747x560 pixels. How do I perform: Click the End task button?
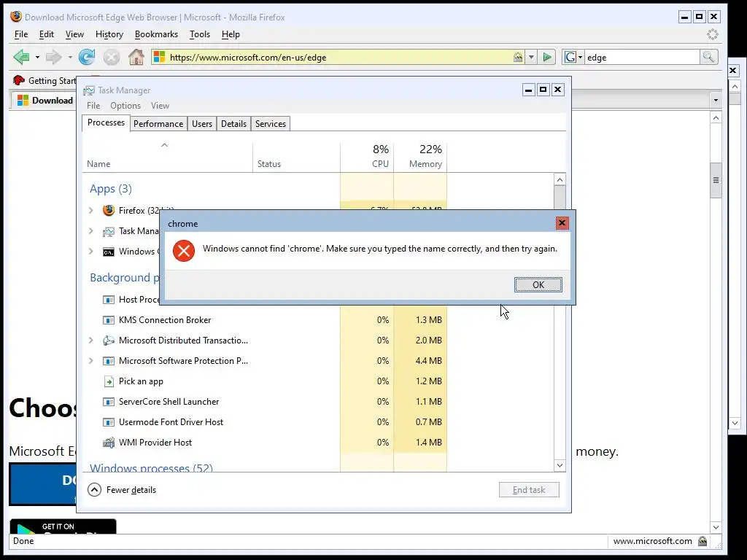[x=529, y=489]
